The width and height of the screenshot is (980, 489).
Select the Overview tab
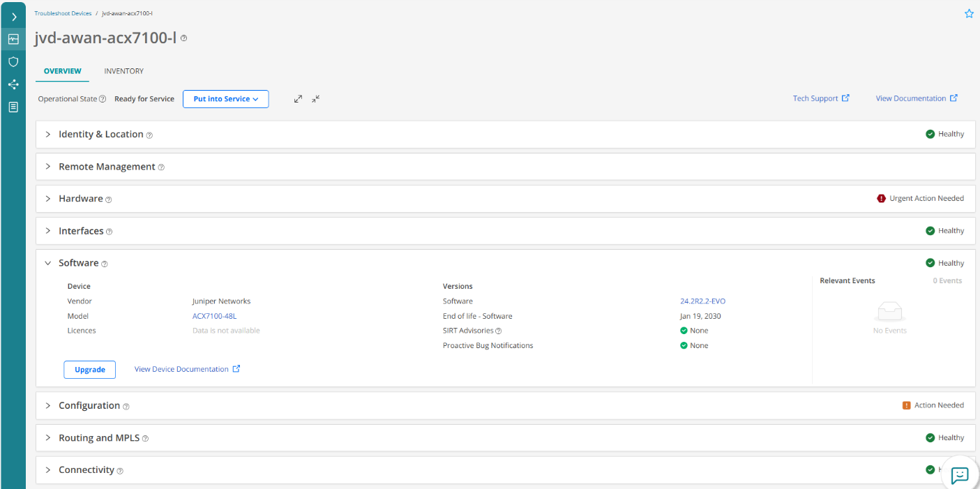click(x=62, y=71)
